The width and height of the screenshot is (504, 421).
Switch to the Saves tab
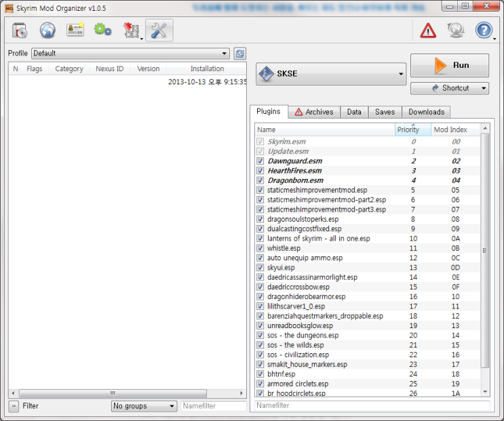click(385, 112)
